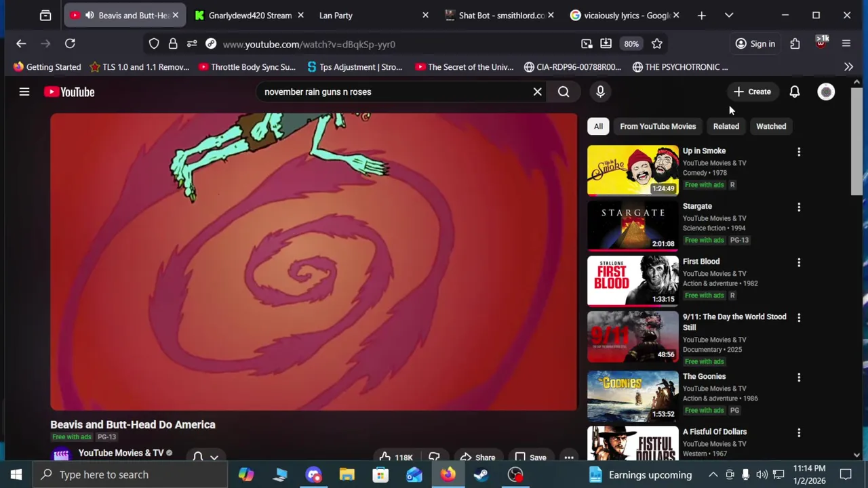Go to the YouTube home logo
868x488 pixels.
69,91
